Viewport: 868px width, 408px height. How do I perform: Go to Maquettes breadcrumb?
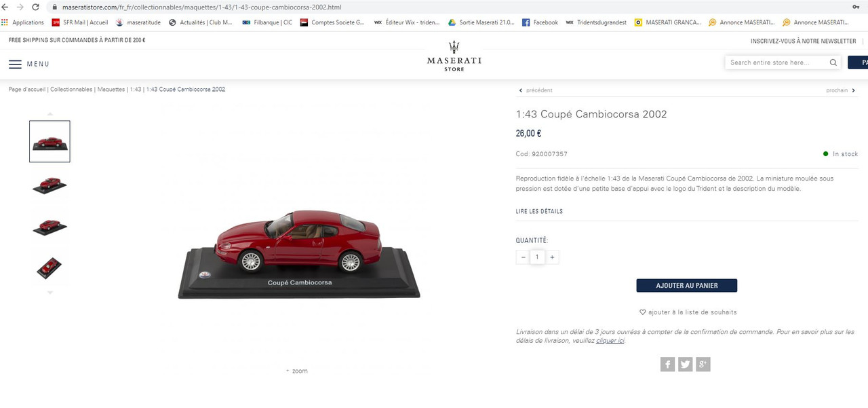tap(111, 90)
